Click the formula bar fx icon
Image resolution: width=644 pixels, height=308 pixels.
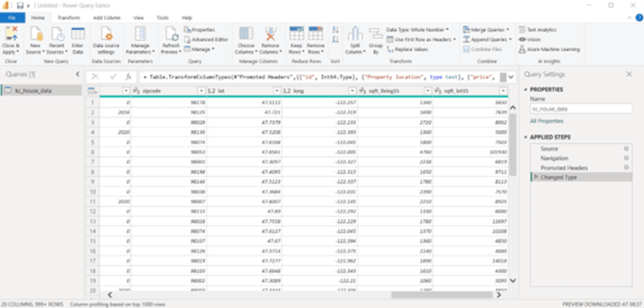(x=128, y=77)
